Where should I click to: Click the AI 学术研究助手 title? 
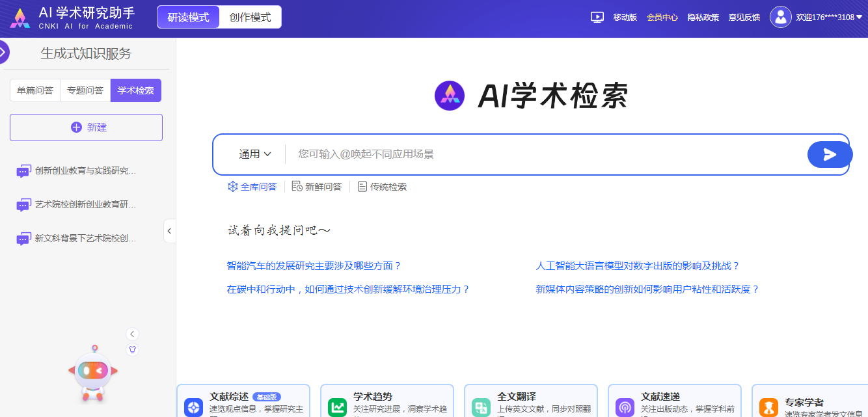click(87, 13)
